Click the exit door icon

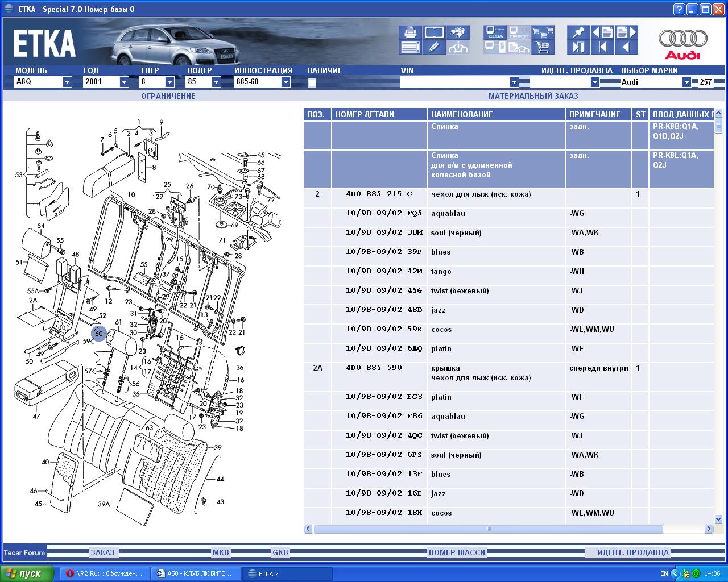(x=578, y=47)
